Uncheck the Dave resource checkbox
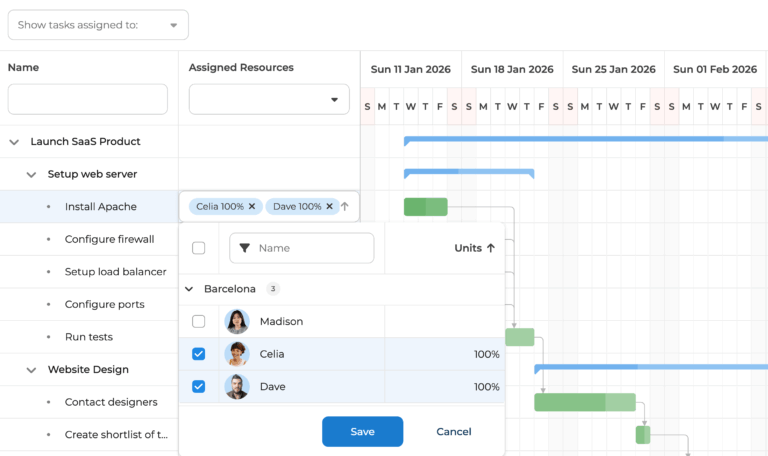Screen dimensions: 768x456 (x=199, y=387)
